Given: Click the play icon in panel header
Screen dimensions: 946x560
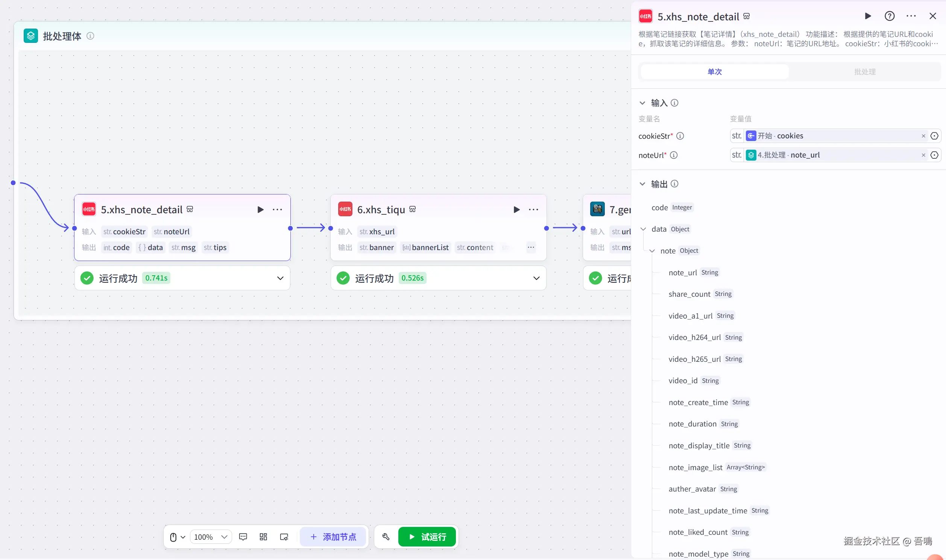Looking at the screenshot, I should (867, 16).
